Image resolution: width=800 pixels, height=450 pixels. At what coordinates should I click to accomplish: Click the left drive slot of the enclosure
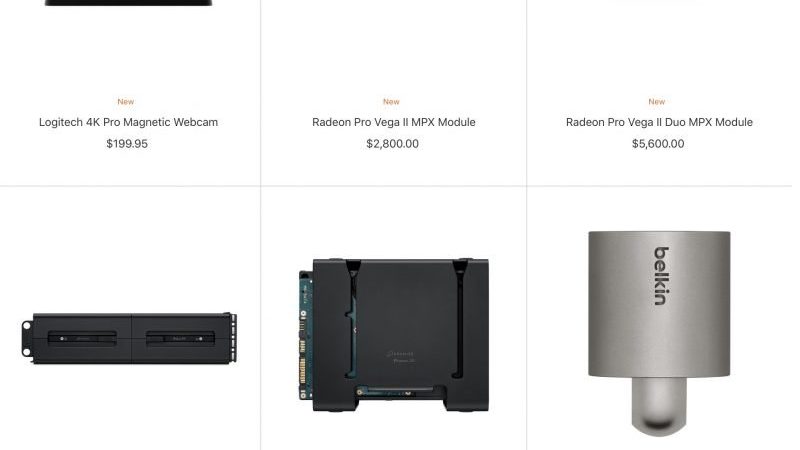[x=82, y=338]
